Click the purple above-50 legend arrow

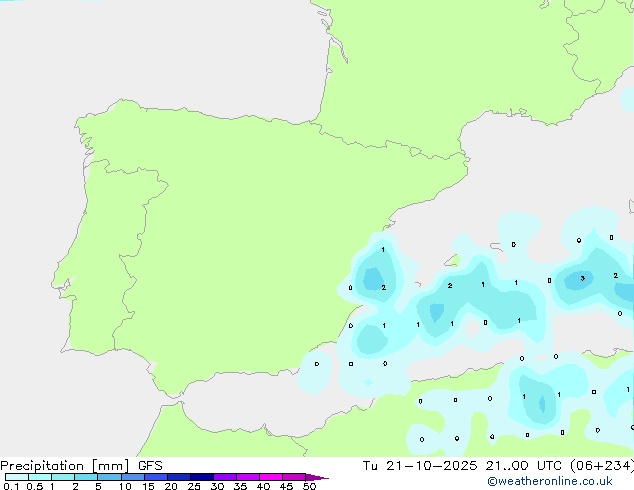click(317, 477)
